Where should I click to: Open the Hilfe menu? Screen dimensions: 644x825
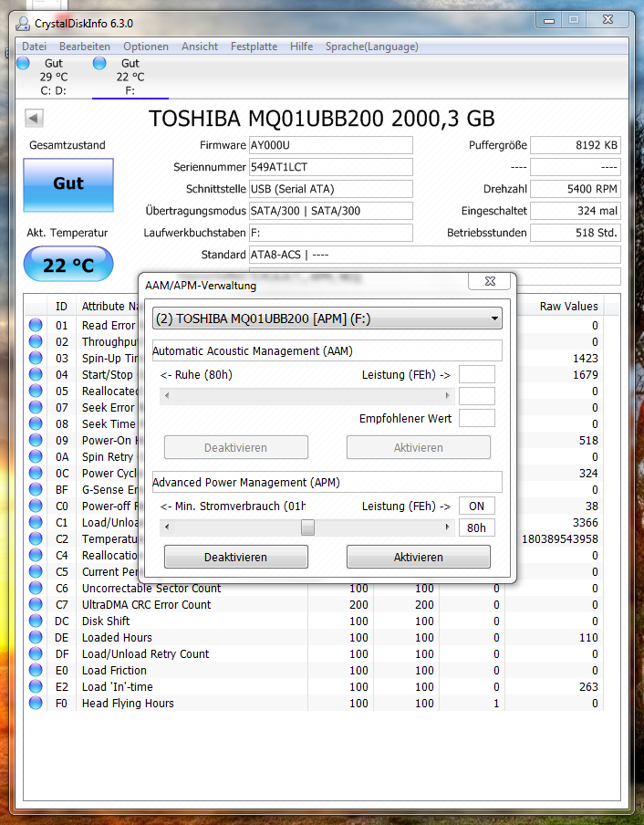[x=301, y=47]
